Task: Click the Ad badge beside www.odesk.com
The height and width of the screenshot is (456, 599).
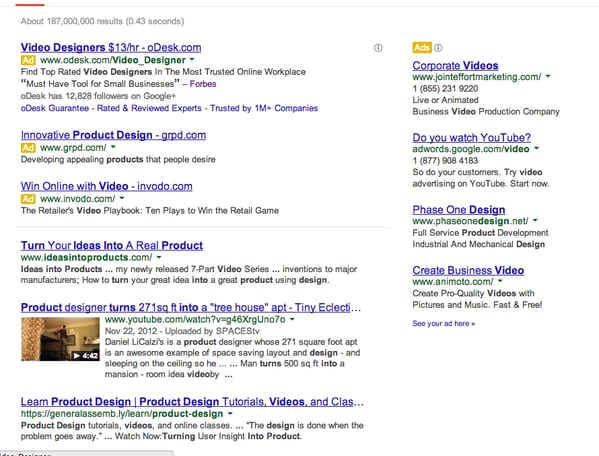Action: click(28, 60)
